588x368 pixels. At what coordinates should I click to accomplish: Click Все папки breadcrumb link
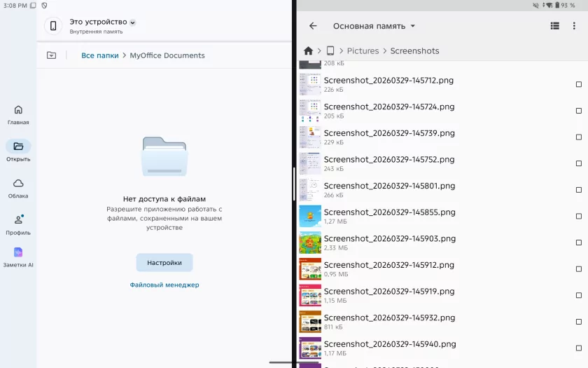[99, 55]
